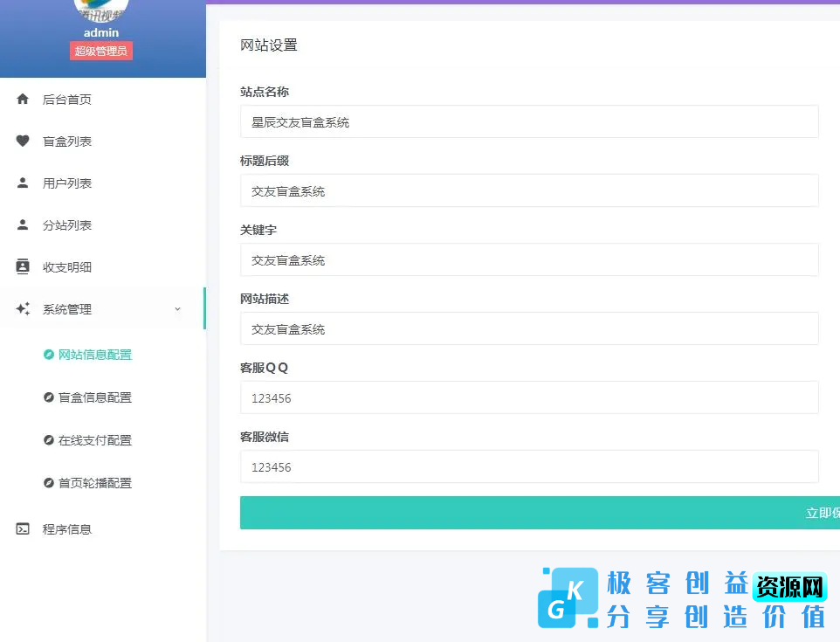Click the icon beside 首页轮播配置
The height and width of the screenshot is (642, 840).
[x=49, y=483]
